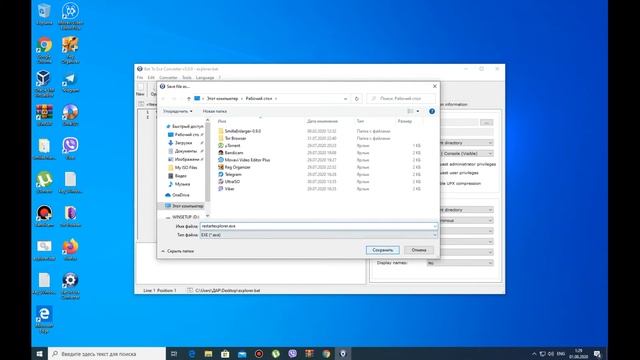Click the Отмена button in save dialog
Screen dimensions: 640x360
click(x=419, y=250)
